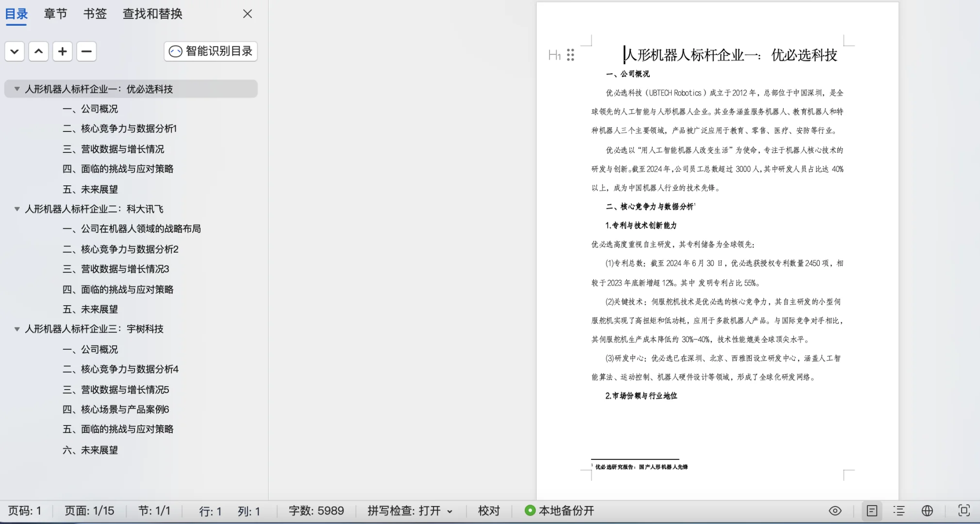Image resolution: width=980 pixels, height=524 pixels.
Task: Go to 六、未来展望 outline item
Action: pyautogui.click(x=90, y=450)
